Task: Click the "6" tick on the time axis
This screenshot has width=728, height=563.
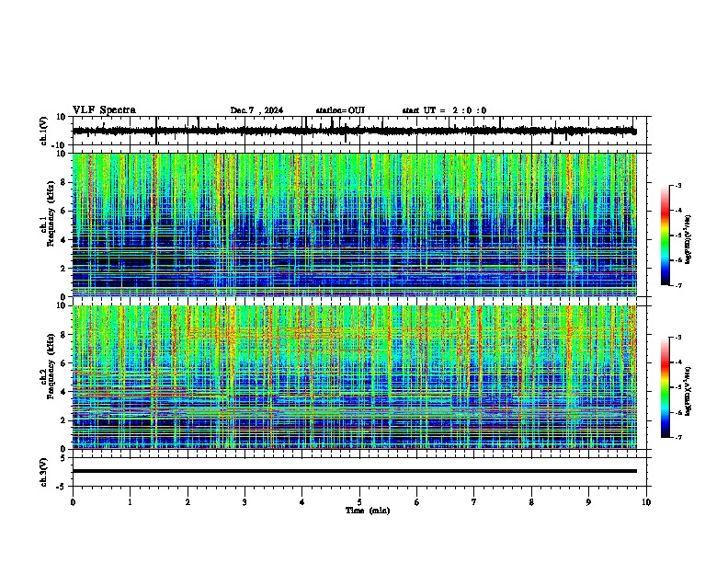Action: (x=417, y=502)
